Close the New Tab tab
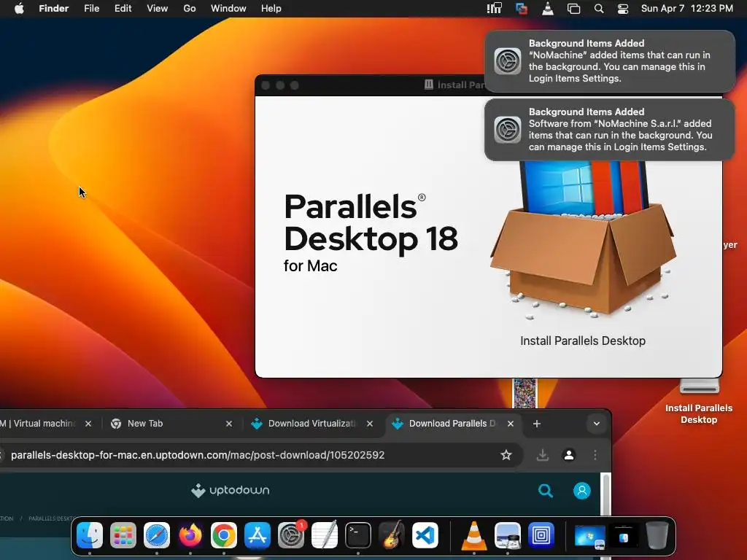Viewport: 747px width, 560px height. tap(228, 424)
